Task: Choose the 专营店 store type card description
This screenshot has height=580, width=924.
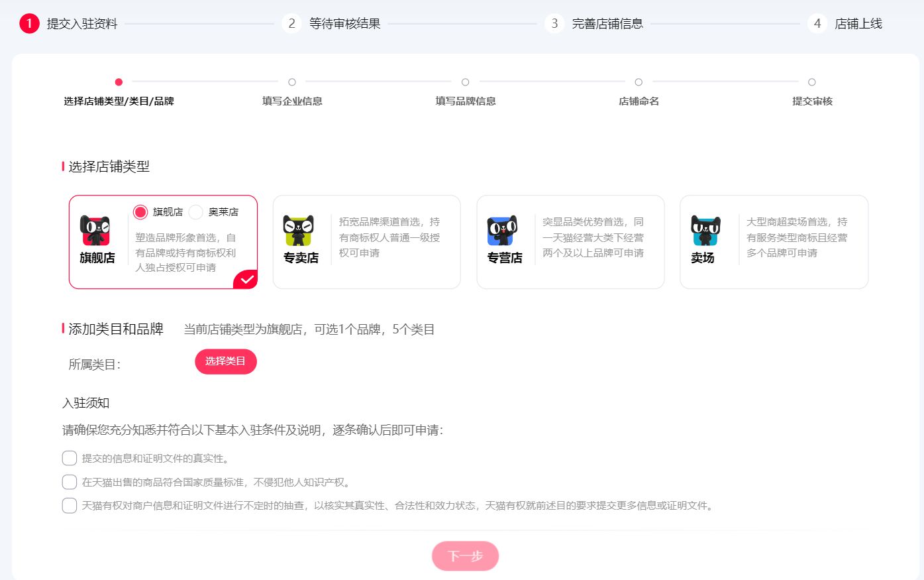Action: point(593,237)
